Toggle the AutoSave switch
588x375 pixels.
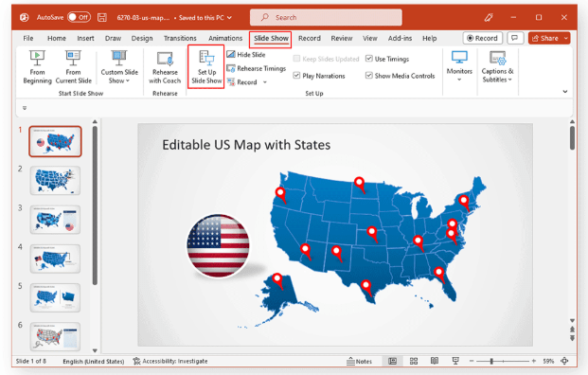(79, 17)
